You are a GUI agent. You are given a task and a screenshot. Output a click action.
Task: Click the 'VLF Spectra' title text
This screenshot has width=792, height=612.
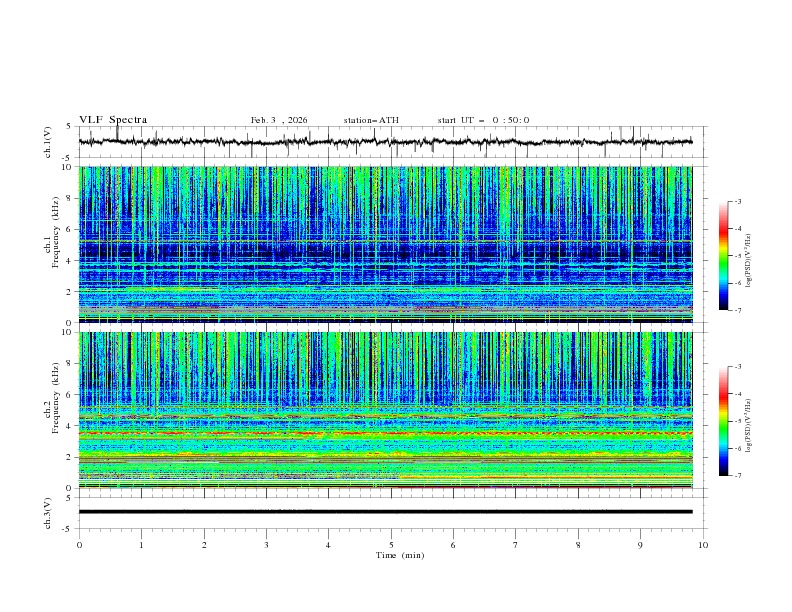tap(113, 120)
